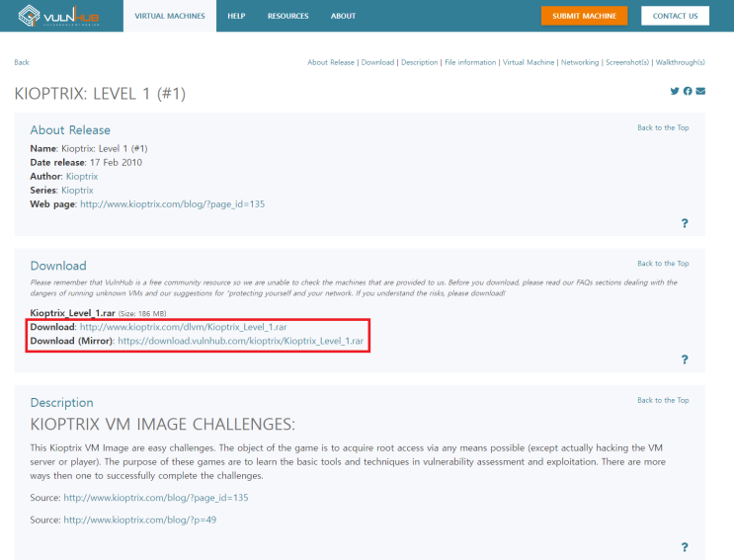Download from vulnhub.com mirror link
The image size is (734, 560).
click(241, 341)
